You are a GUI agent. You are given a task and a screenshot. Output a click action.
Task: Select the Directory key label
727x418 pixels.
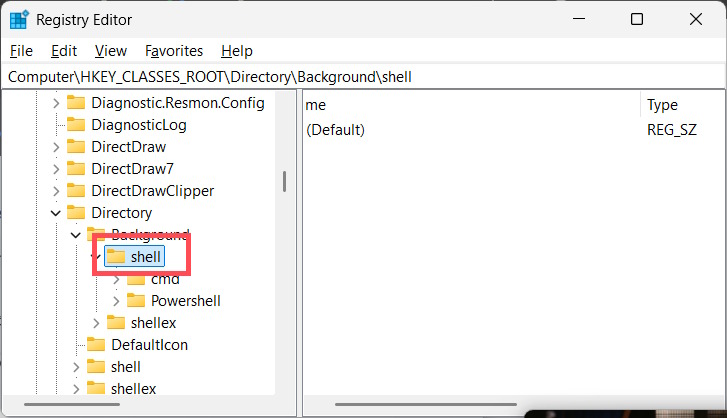pos(121,213)
